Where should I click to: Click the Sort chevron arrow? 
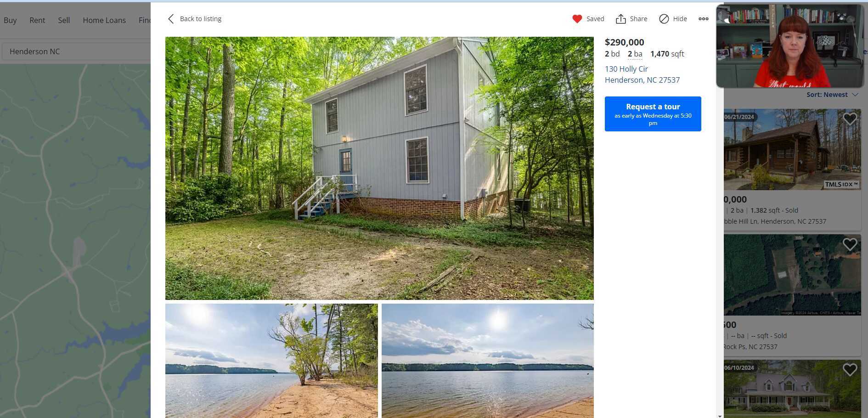(855, 95)
